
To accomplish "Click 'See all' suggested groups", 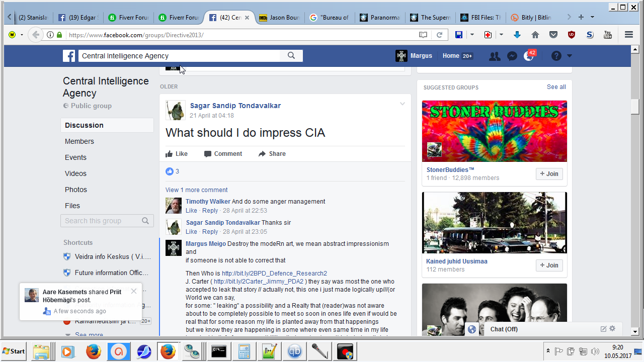I will pos(556,87).
